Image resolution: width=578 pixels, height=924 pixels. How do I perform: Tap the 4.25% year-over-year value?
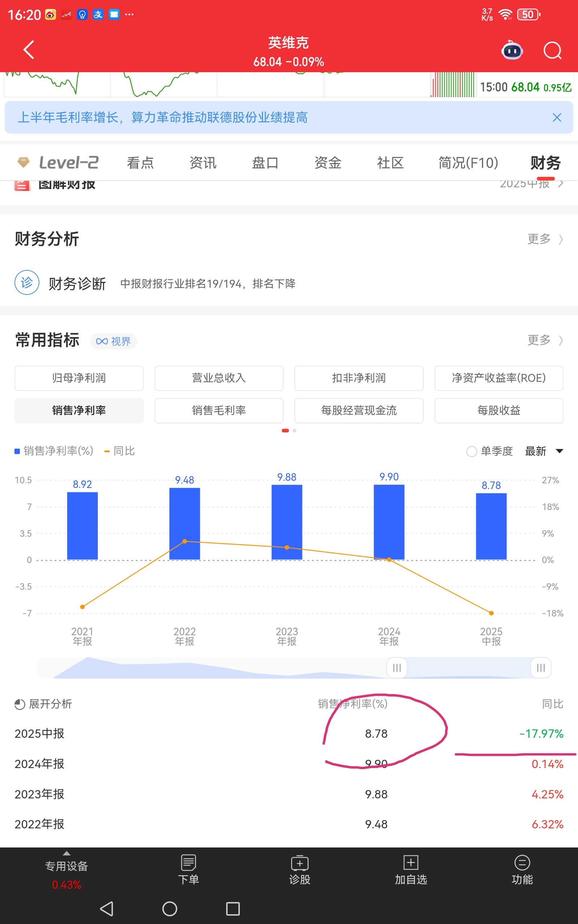point(547,794)
